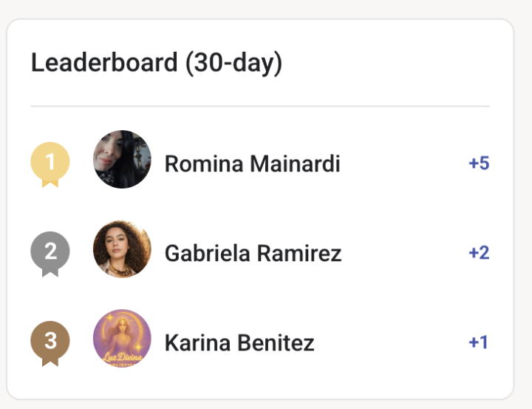Click the Leaderboard (30-day) heading

tap(157, 63)
